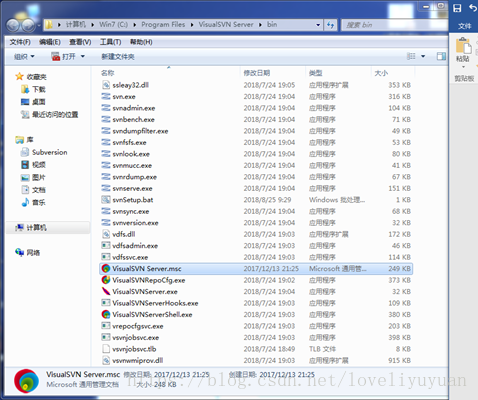Expand breadcrumb arrow after VisualSVN Server

pos(260,25)
